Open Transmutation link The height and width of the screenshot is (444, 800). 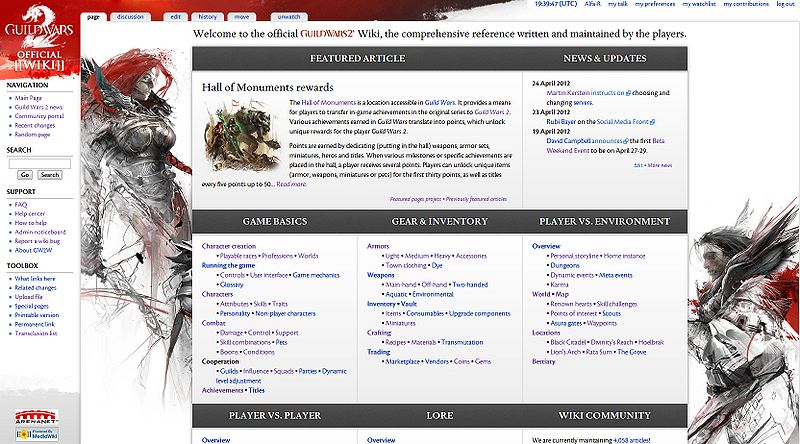462,343
